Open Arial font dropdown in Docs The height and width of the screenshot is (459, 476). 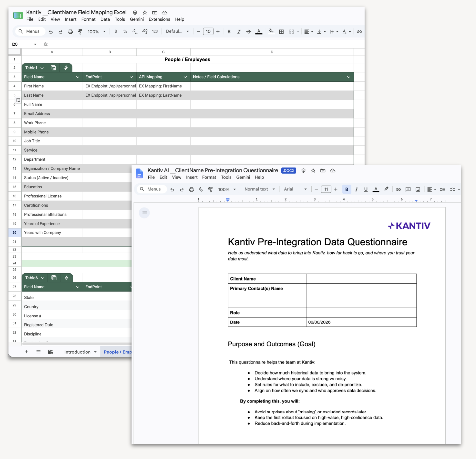tap(295, 189)
